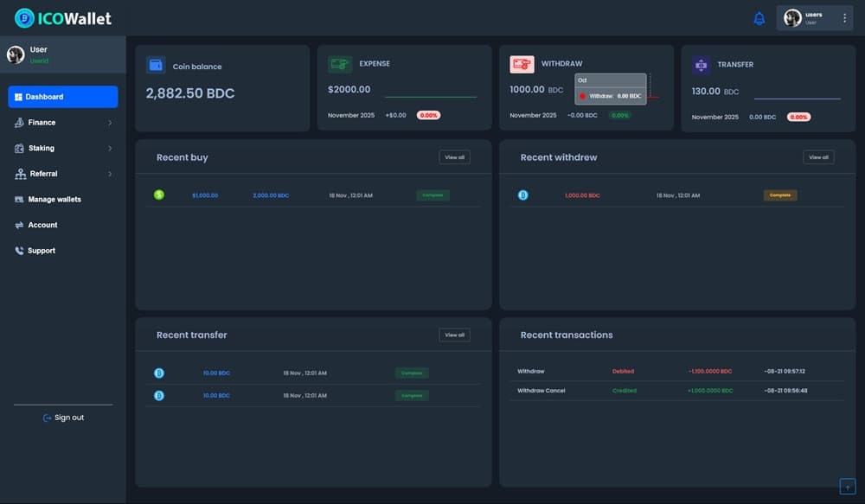Click the scroll-to-top arrow icon
The height and width of the screenshot is (504, 865).
[847, 487]
